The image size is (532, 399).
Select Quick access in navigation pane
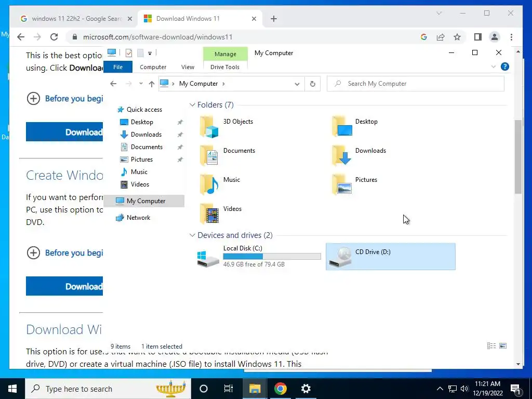[144, 110]
